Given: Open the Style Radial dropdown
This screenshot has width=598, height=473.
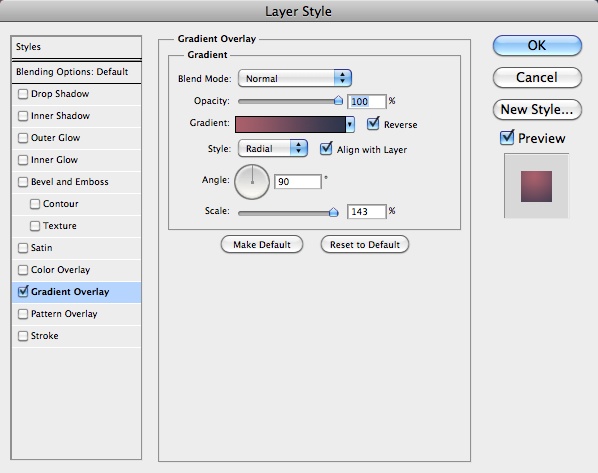Looking at the screenshot, I should [273, 148].
